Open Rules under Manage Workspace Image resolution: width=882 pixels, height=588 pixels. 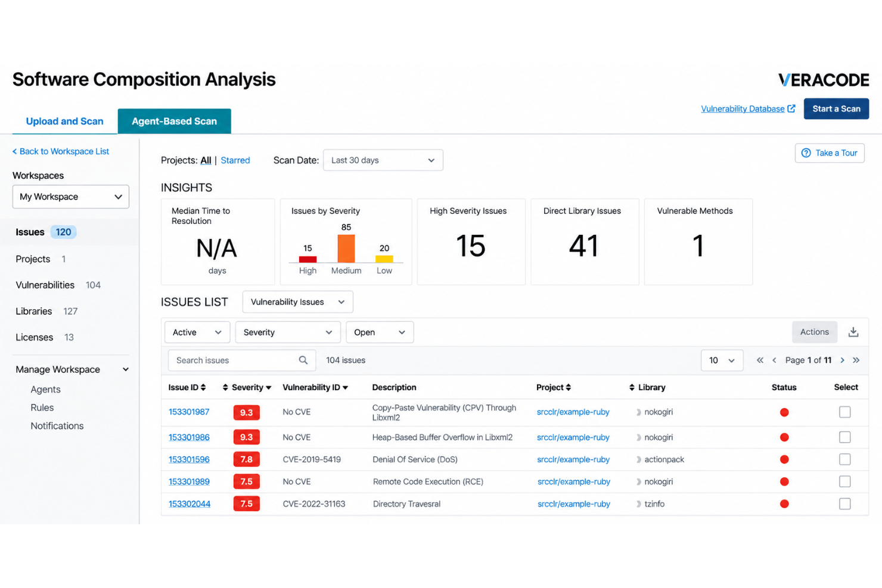[42, 407]
